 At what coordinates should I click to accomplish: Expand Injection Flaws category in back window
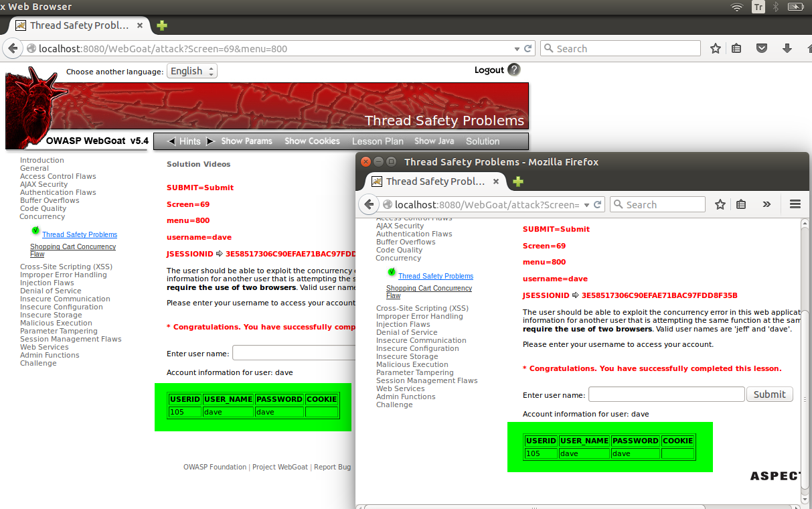[x=47, y=283]
